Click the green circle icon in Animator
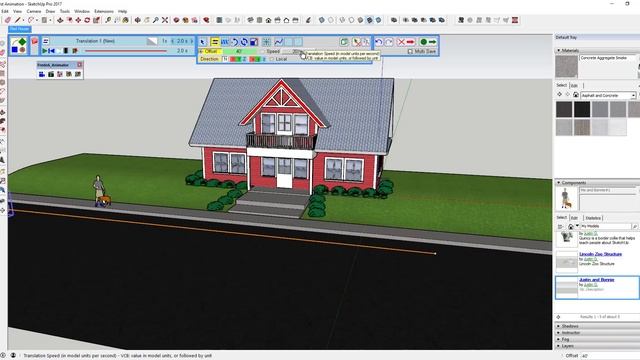640x360 pixels. [423, 42]
